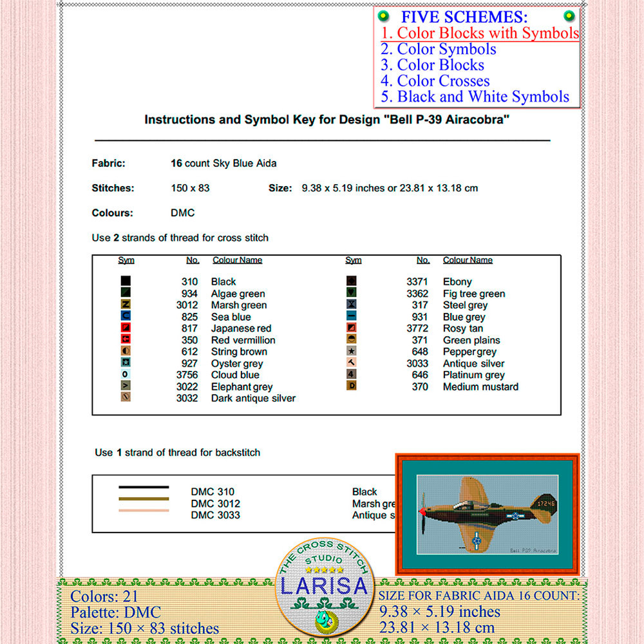Select the Color Symbols scheme

coord(439,49)
